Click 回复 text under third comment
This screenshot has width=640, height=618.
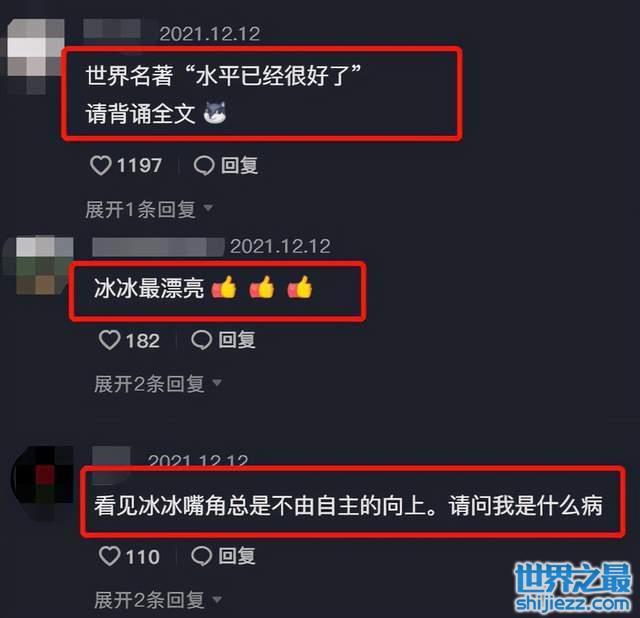pyautogui.click(x=237, y=556)
